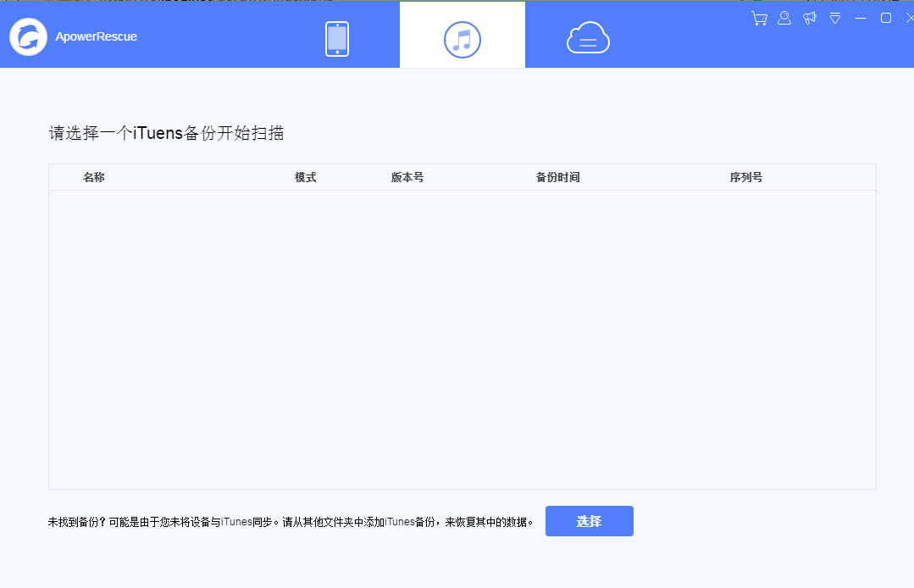Screen dimensions: 914x588
Task: Open the dropdown menu triangle icon
Action: (x=835, y=19)
